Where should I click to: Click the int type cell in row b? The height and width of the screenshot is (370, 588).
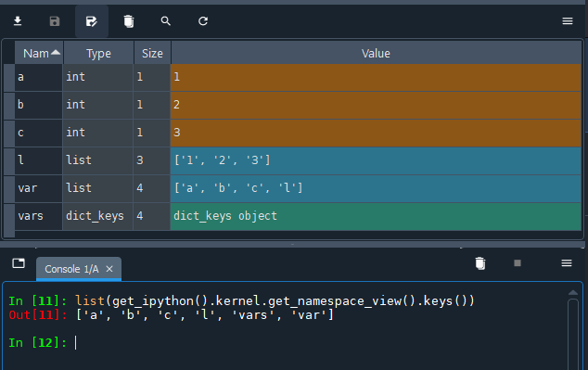pos(98,105)
